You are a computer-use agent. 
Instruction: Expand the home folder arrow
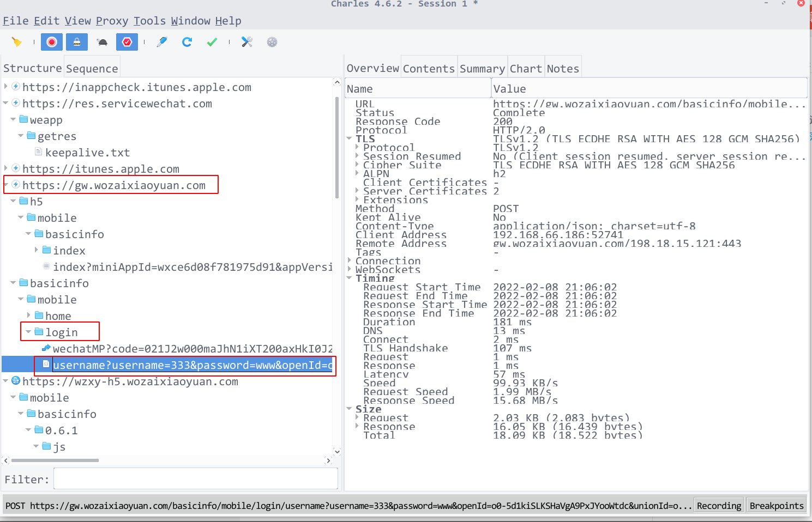[x=28, y=315]
